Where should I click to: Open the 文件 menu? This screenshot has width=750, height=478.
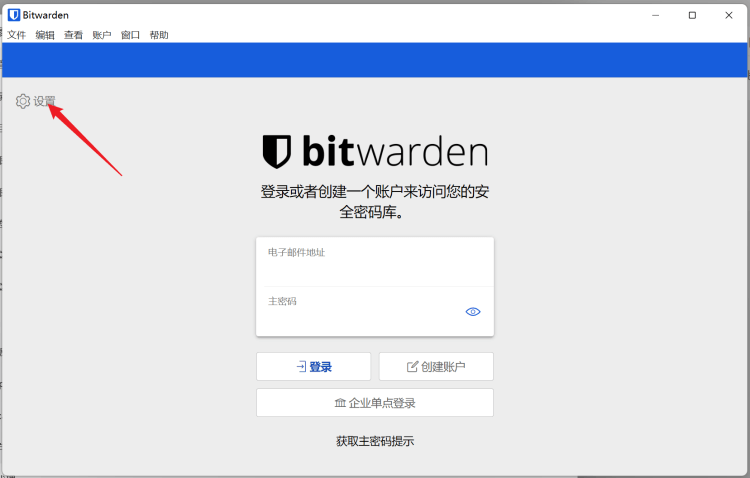point(17,35)
